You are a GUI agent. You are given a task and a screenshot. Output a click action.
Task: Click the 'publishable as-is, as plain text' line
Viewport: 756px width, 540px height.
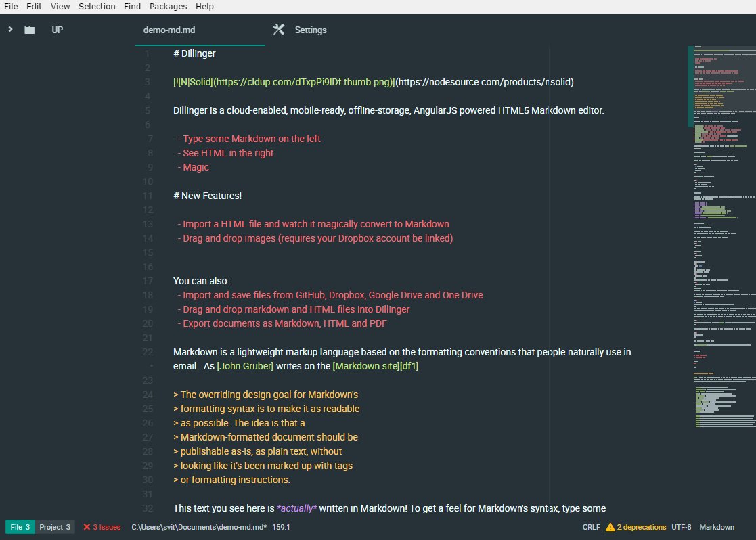[257, 452]
